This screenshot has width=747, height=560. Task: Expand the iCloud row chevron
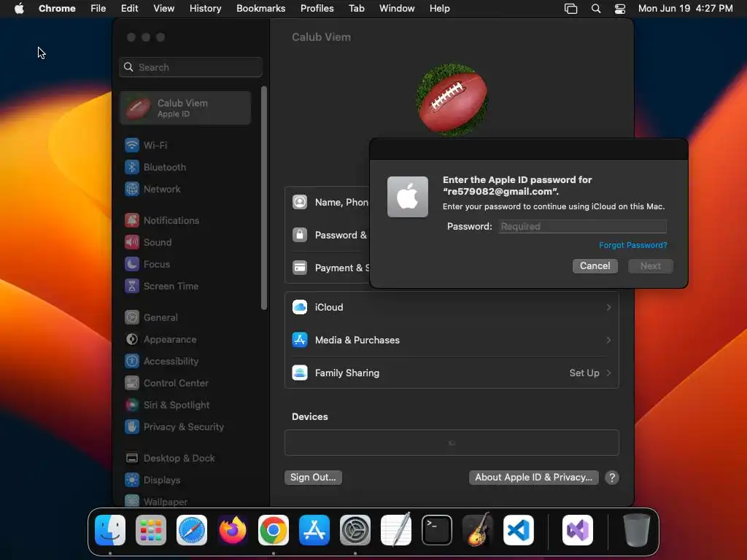(x=608, y=308)
